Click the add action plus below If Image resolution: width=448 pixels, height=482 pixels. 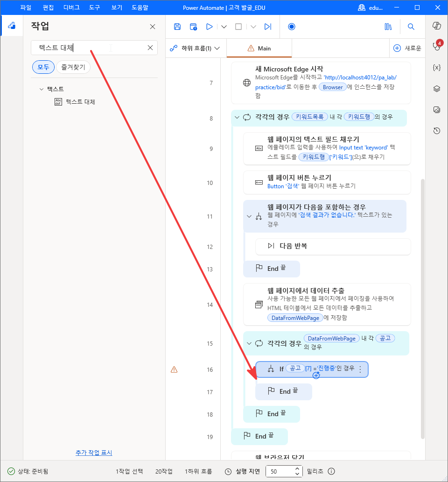pyautogui.click(x=316, y=376)
